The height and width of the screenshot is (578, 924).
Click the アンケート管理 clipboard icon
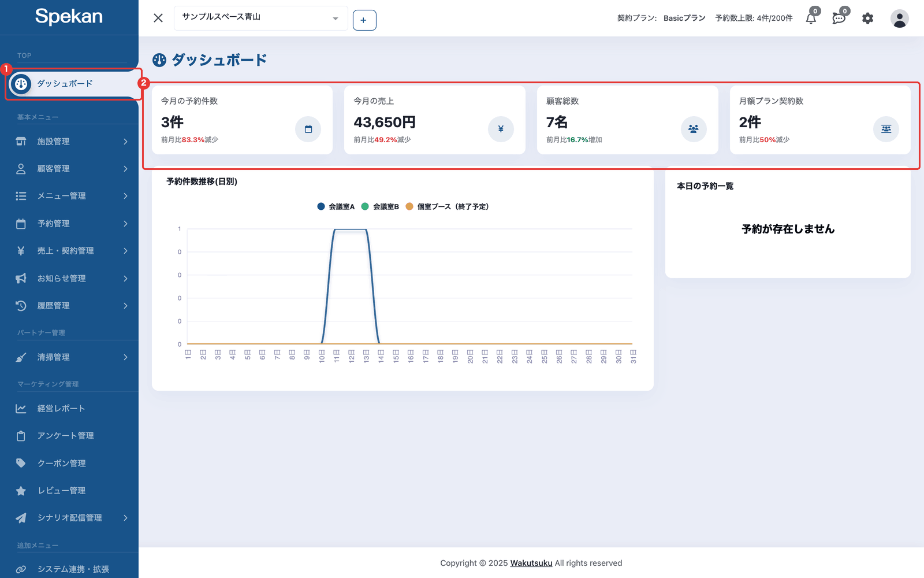point(21,436)
